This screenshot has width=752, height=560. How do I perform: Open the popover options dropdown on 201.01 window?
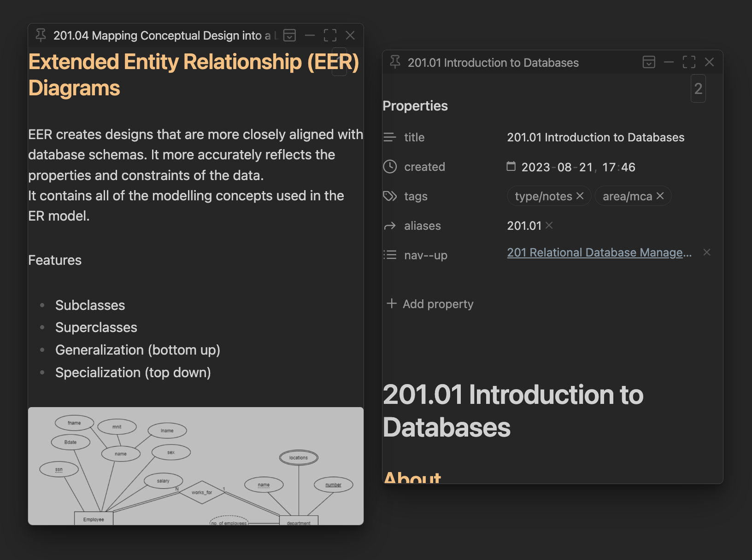[649, 62]
